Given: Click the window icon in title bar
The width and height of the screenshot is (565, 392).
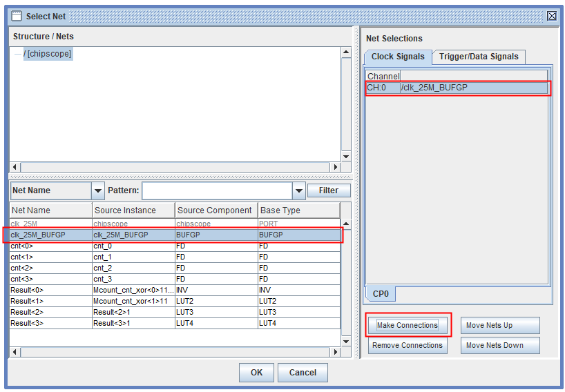Looking at the screenshot, I should (16, 16).
